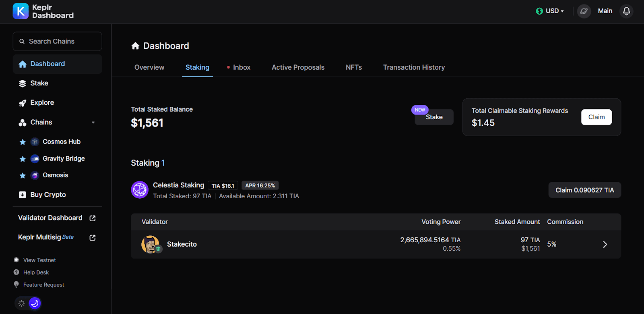Click the Stake layers icon in sidebar
This screenshot has height=314, width=644.
point(23,83)
